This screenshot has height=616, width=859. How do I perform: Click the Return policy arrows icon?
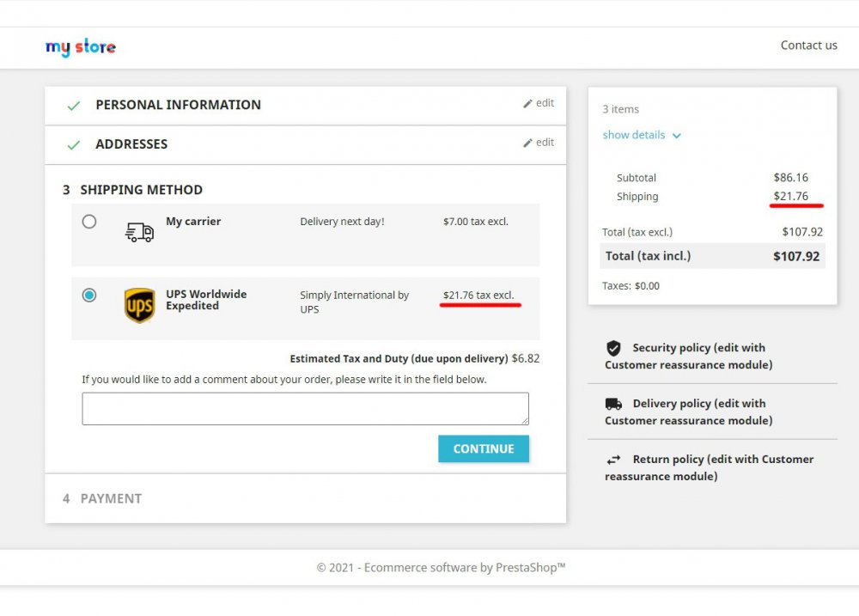[x=613, y=460]
